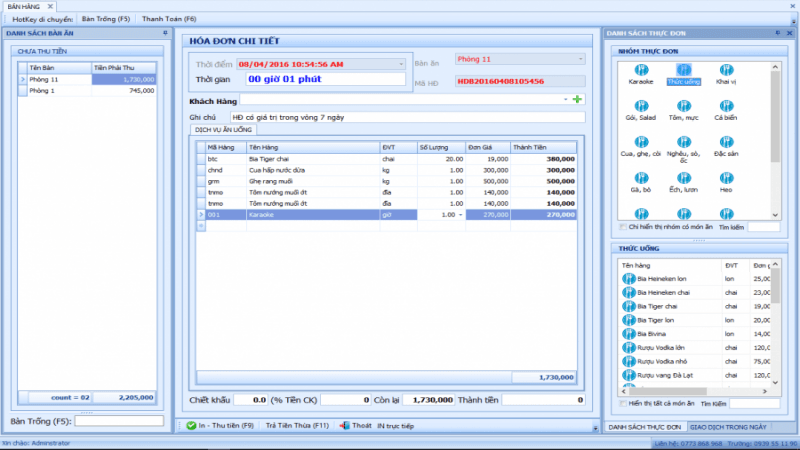This screenshot has width=800, height=450.
Task: Click the 1,730,000 amount for Phòng 11
Action: click(123, 80)
